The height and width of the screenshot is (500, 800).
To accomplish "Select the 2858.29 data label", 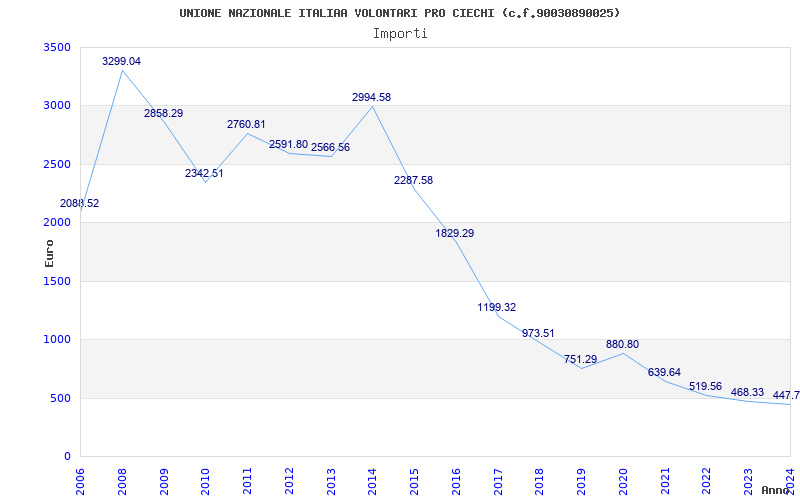I will [x=163, y=113].
